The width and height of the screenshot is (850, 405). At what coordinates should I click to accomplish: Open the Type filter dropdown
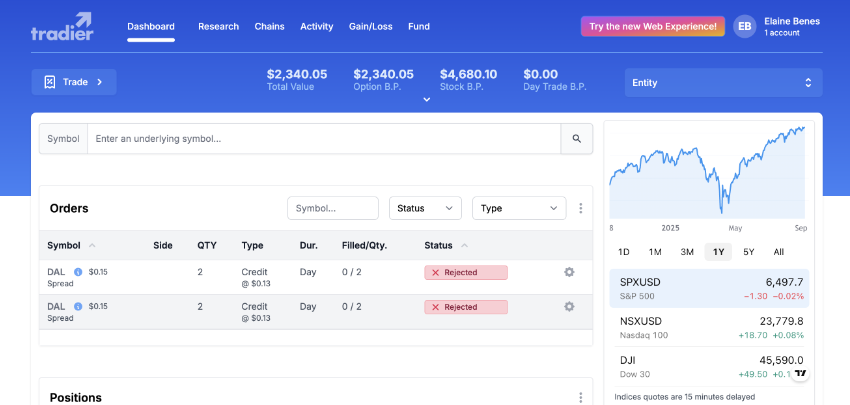[x=519, y=208]
